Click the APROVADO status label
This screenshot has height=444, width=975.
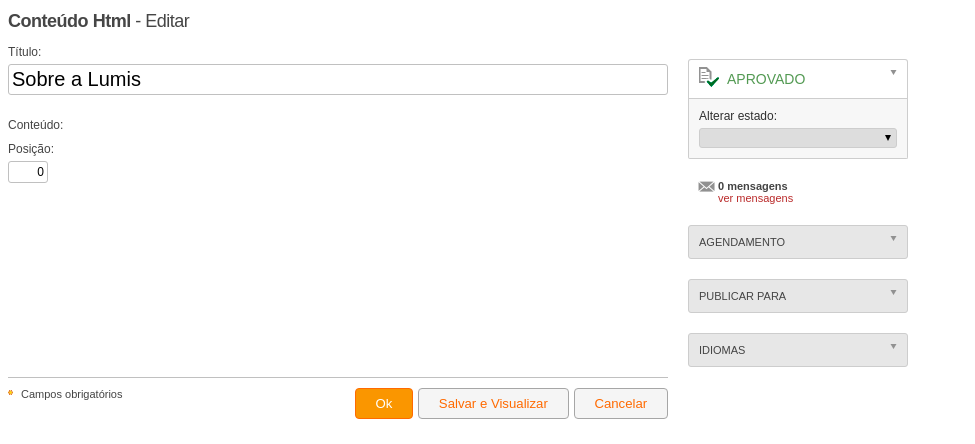[x=766, y=80]
